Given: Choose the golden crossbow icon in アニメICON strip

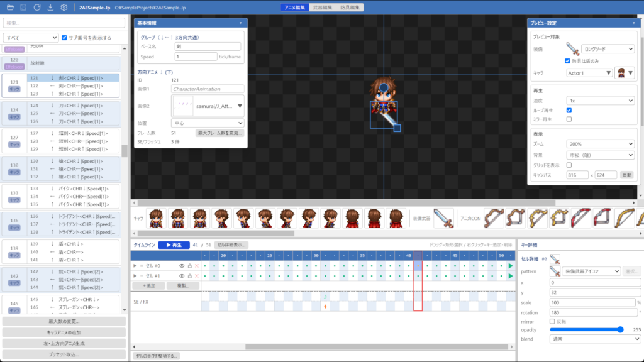Looking at the screenshot, I should (559, 218).
